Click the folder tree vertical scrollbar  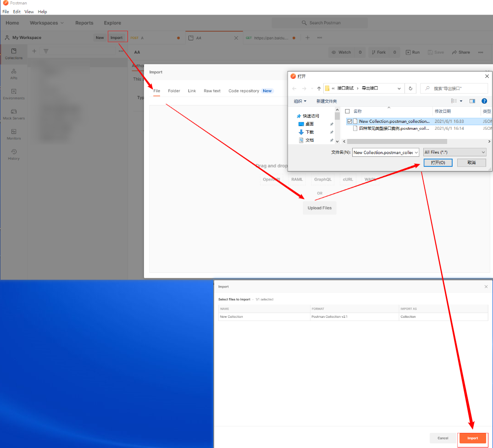(x=338, y=116)
